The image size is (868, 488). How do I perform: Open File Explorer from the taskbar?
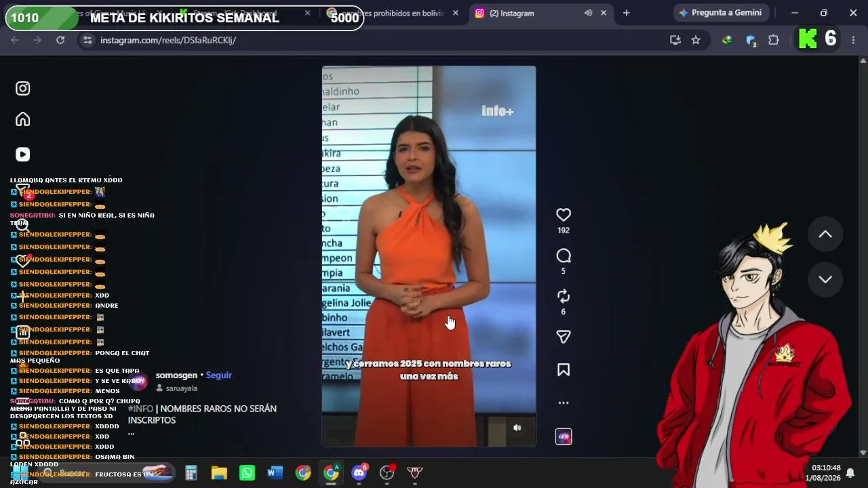tap(219, 472)
